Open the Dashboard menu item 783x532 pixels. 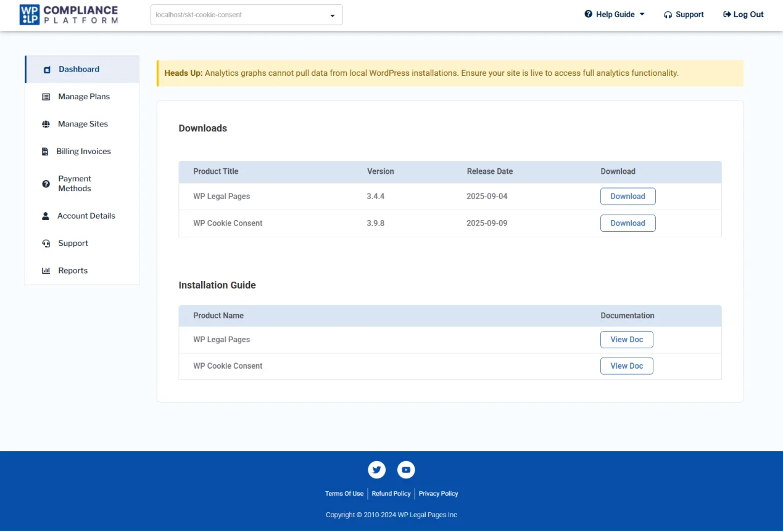[x=82, y=69]
